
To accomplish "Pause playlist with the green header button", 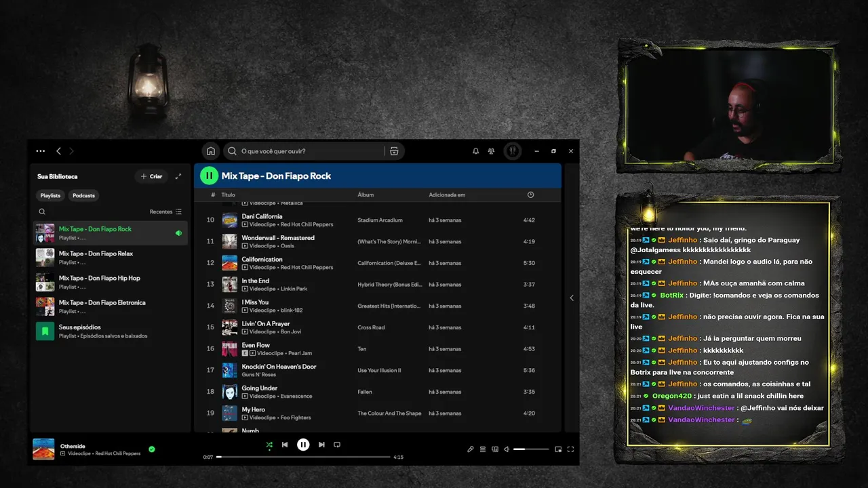I will (x=209, y=176).
